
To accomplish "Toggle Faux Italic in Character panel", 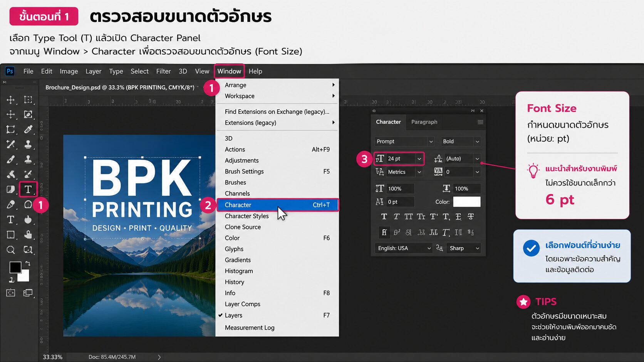I will (x=396, y=217).
